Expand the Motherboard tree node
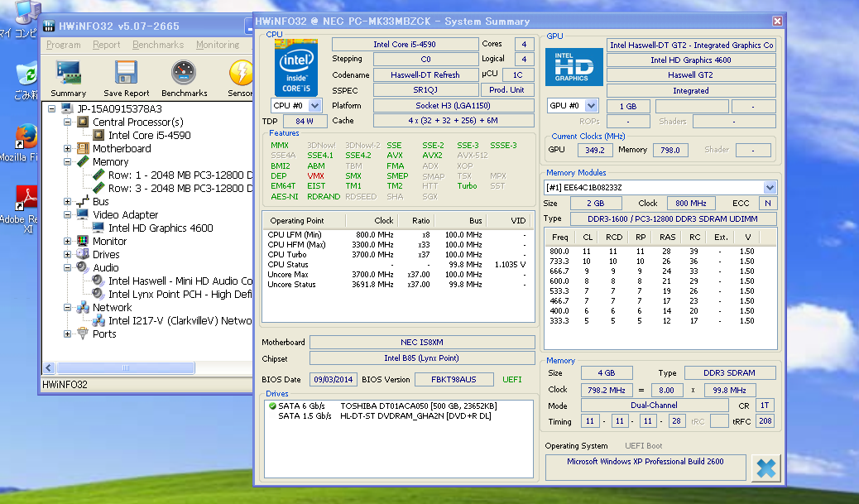The height and width of the screenshot is (504, 859). [x=68, y=149]
